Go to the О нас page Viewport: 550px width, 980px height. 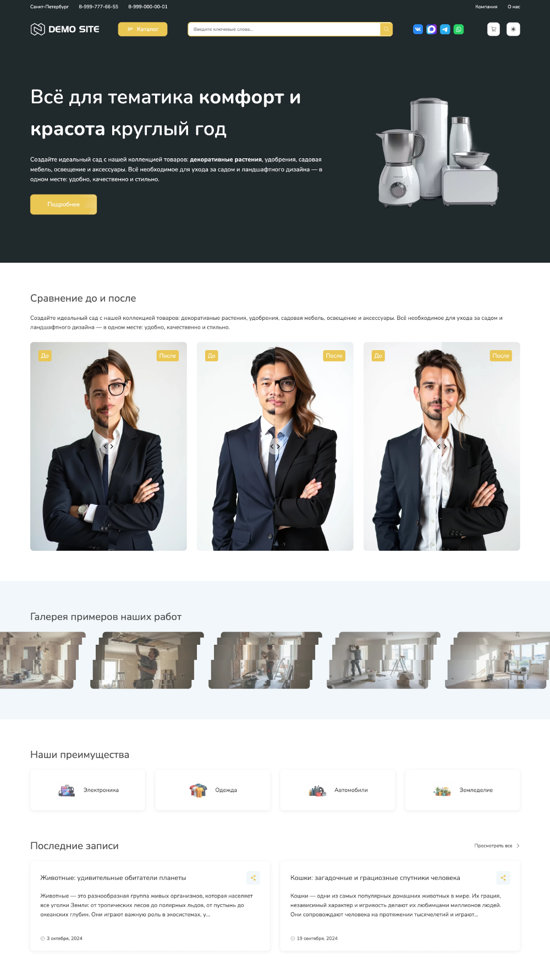click(x=514, y=7)
